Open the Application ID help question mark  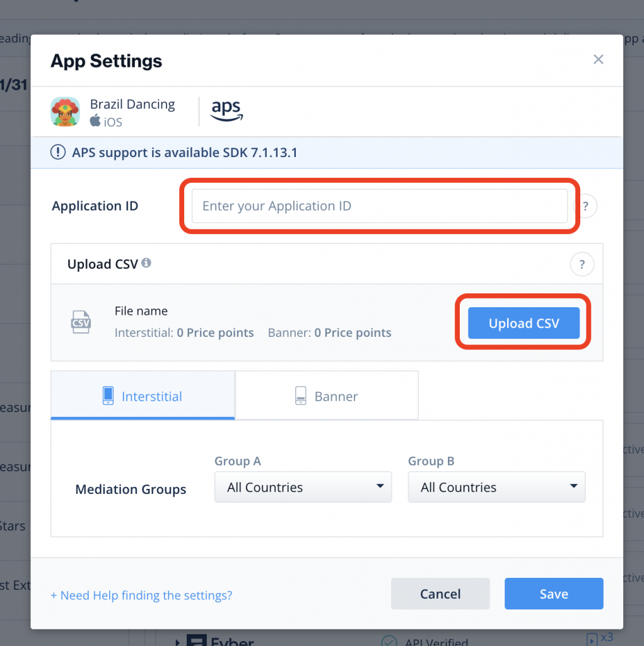click(585, 206)
